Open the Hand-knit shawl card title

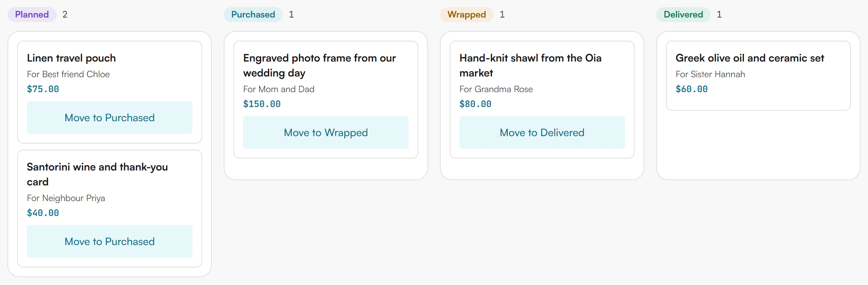[531, 65]
